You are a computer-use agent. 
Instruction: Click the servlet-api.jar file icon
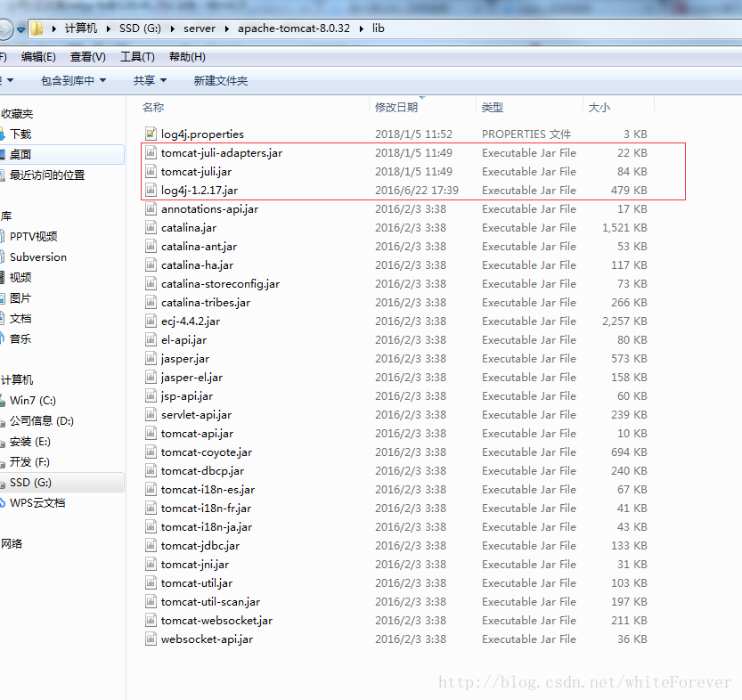click(151, 414)
